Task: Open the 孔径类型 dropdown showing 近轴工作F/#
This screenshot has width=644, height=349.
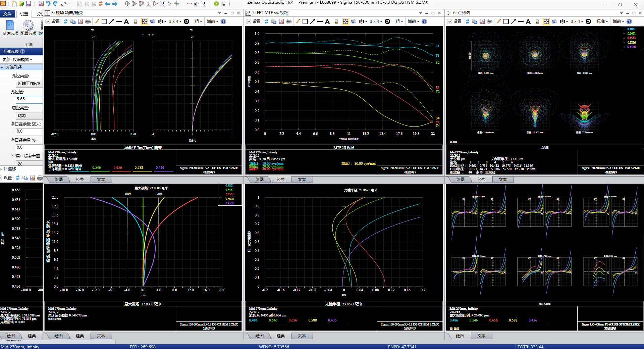Action: tap(29, 83)
